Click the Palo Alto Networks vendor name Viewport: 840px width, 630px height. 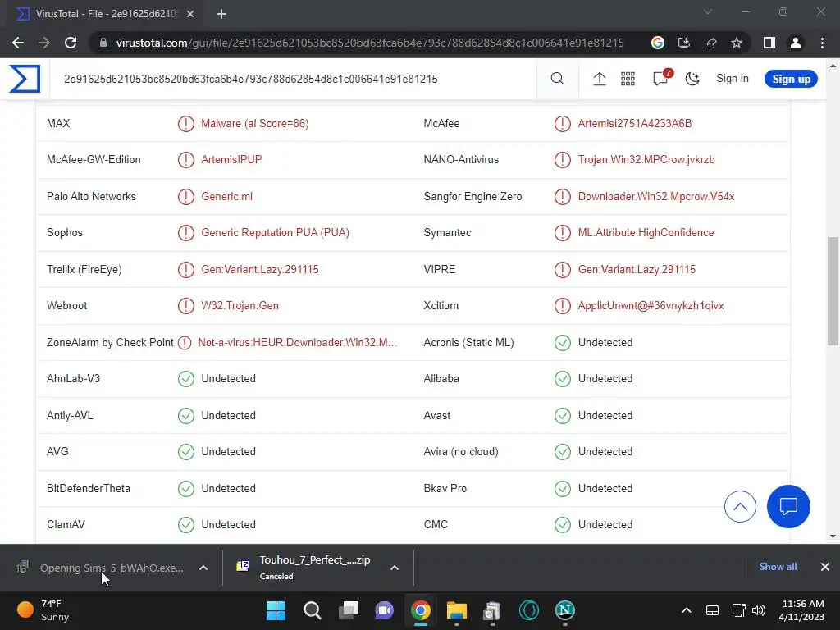point(91,197)
